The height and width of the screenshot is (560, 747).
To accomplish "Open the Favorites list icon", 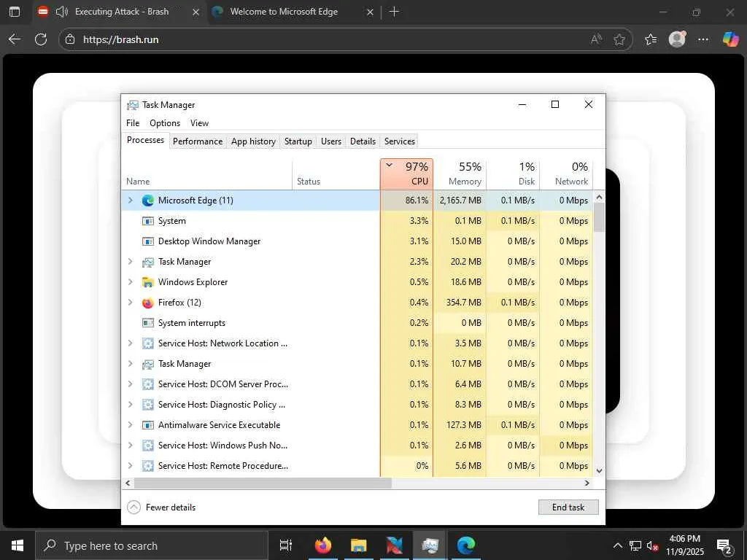I will click(x=651, y=39).
